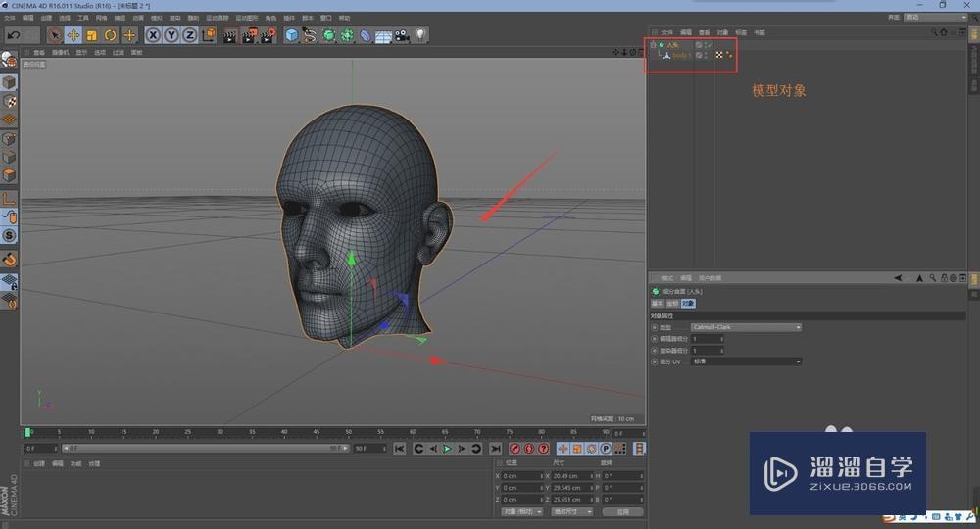Select the Scale tool icon
980x529 pixels.
click(92, 35)
